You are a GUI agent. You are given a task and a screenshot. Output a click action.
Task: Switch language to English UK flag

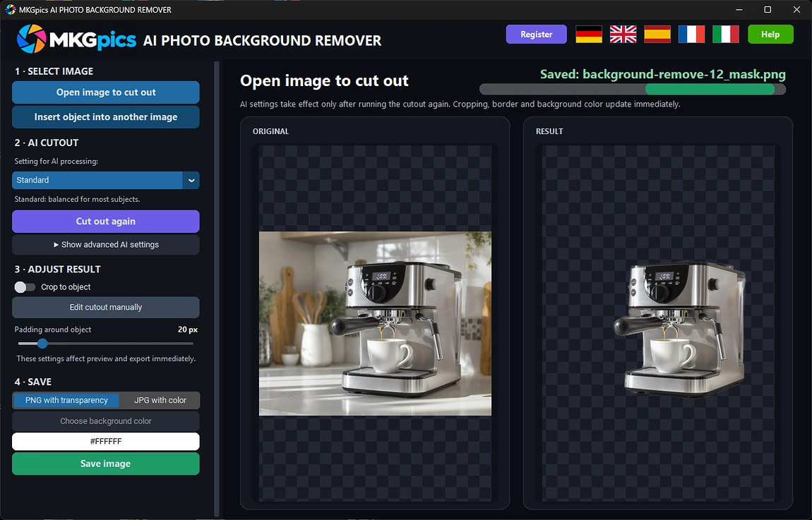pyautogui.click(x=623, y=34)
